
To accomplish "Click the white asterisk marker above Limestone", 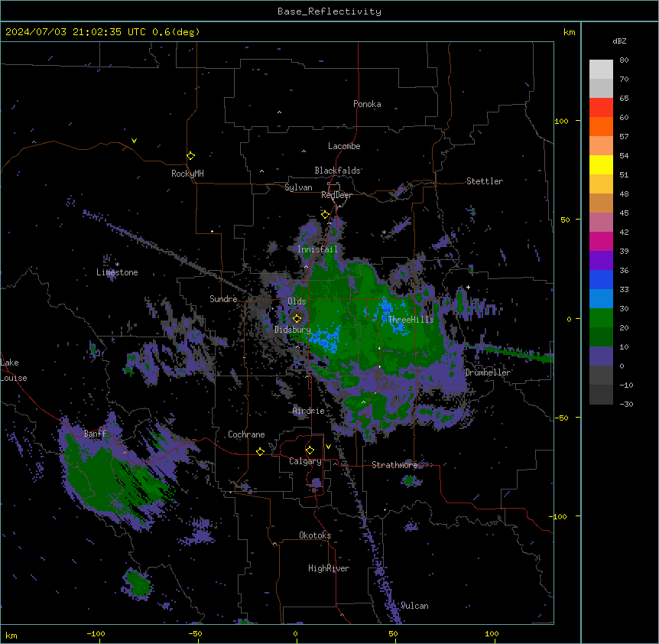I will (117, 265).
